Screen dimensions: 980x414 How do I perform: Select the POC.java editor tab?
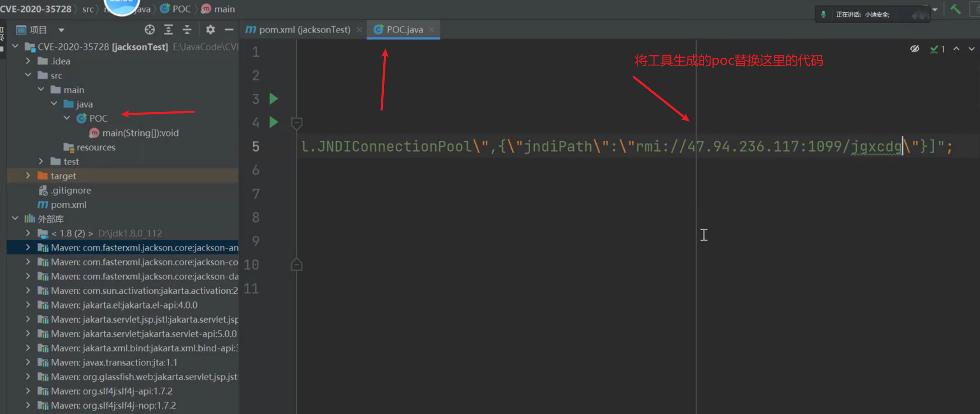(404, 30)
